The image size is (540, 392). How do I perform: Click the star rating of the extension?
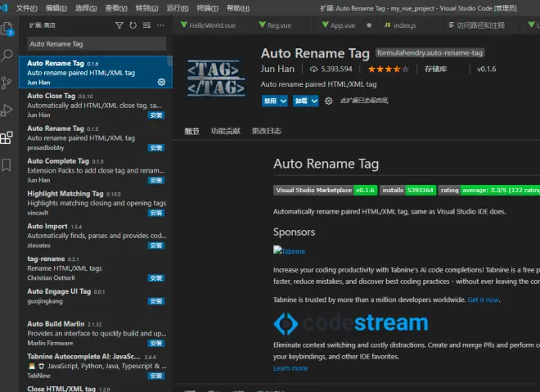pos(388,70)
